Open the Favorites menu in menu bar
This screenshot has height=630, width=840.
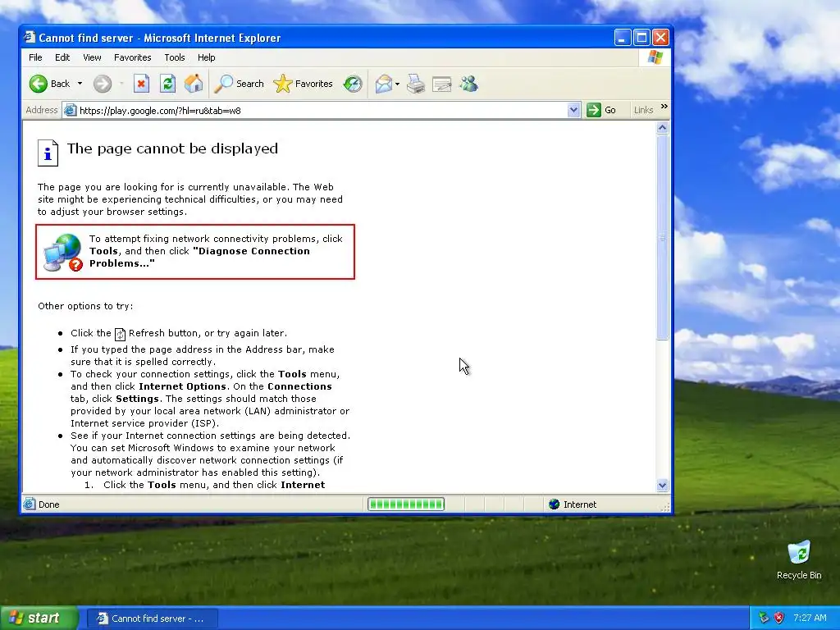click(132, 57)
